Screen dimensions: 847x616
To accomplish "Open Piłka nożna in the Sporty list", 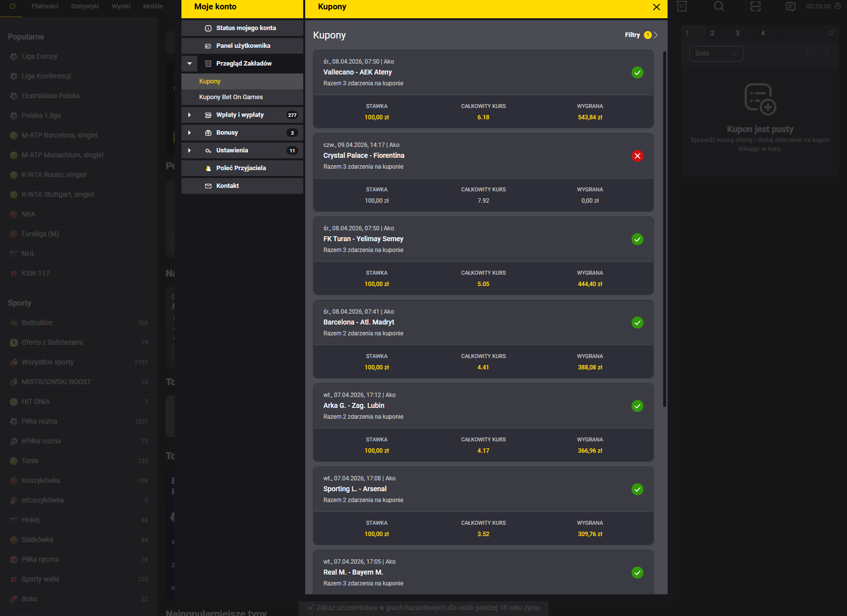I will click(79, 421).
